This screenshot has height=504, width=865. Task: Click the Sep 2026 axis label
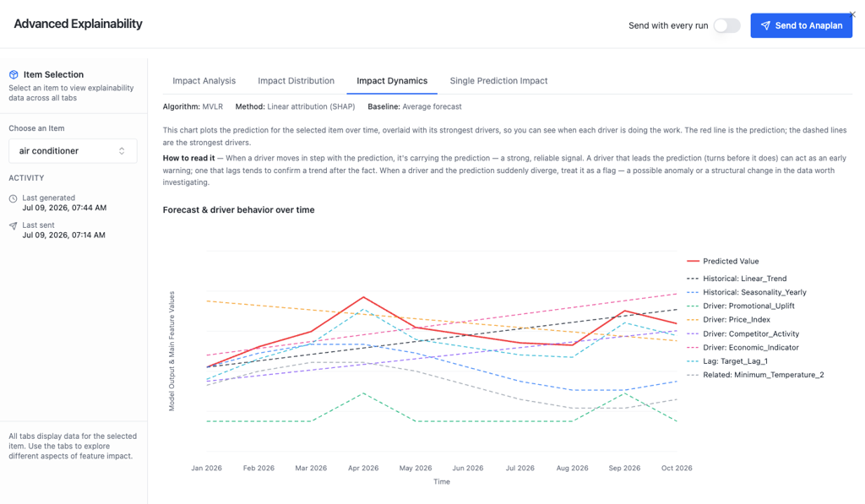click(624, 469)
